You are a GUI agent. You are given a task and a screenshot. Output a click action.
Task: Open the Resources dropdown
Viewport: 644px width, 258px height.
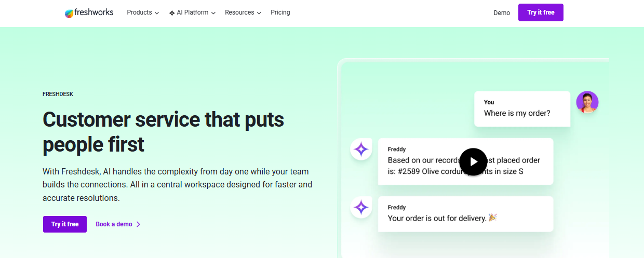click(243, 12)
